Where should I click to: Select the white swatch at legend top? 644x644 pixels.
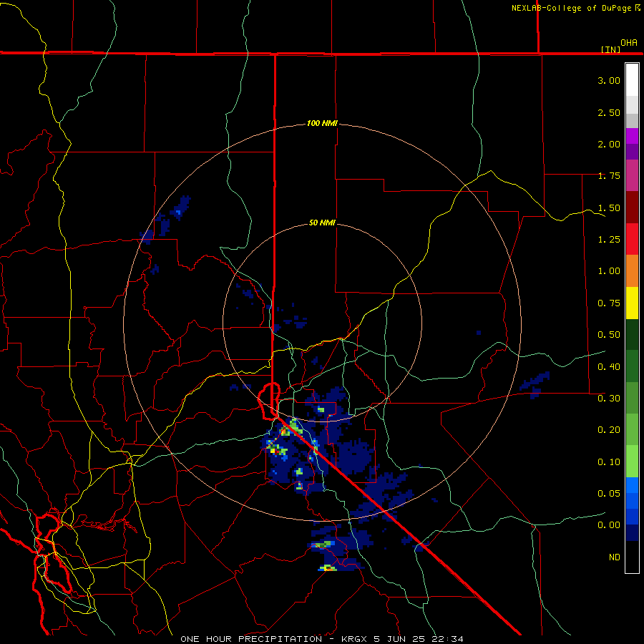click(632, 79)
